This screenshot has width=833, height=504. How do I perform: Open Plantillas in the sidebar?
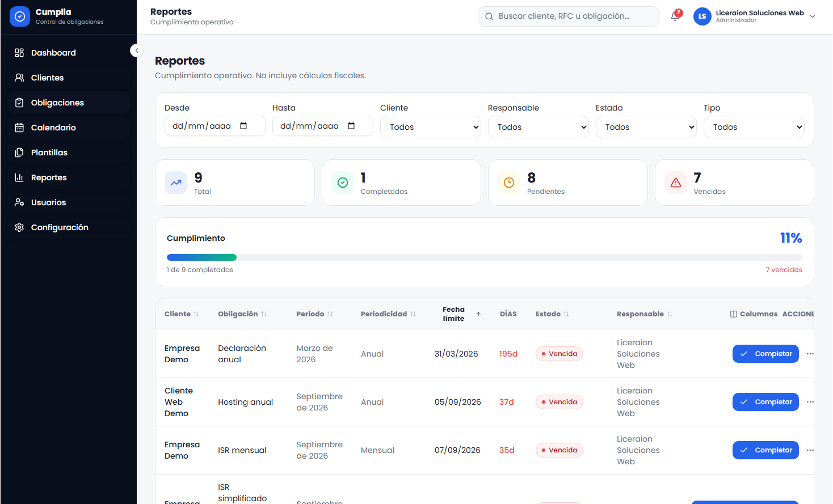(69, 153)
